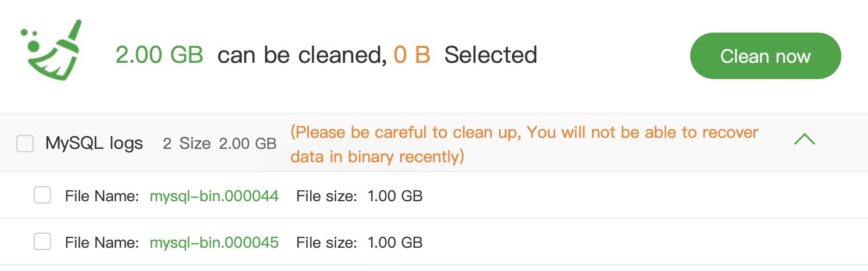Open the mysql-bin.000044 file link
This screenshot has width=868, height=271.
click(214, 196)
